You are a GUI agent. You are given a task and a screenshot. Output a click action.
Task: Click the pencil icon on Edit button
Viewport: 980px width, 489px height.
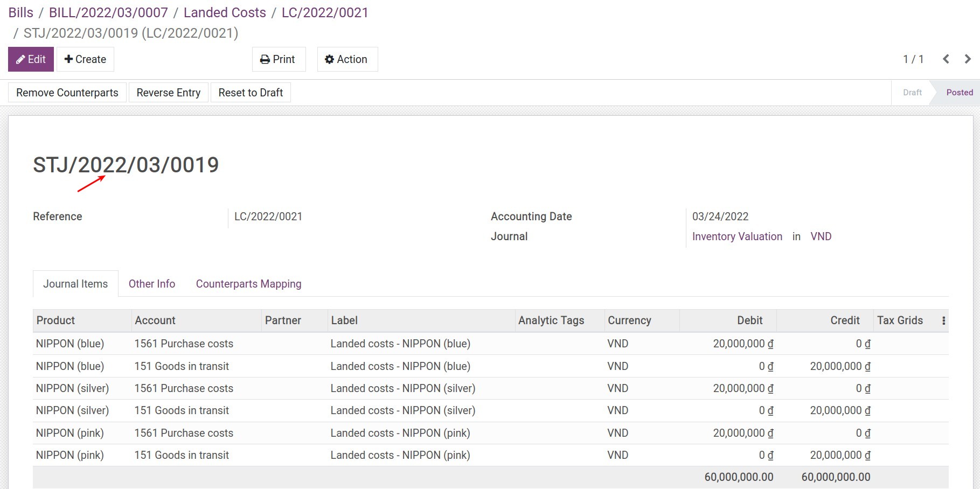(20, 59)
